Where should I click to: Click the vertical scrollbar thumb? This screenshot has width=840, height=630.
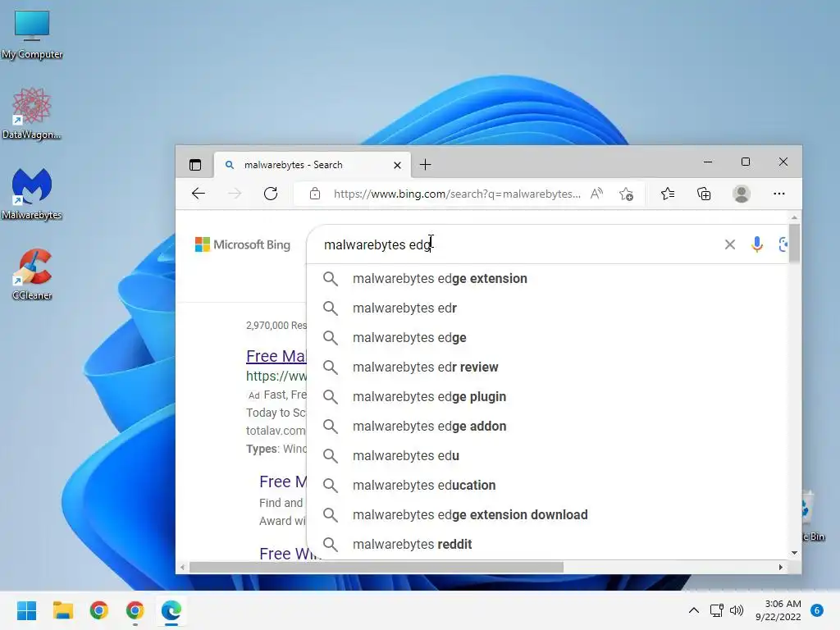pos(794,243)
